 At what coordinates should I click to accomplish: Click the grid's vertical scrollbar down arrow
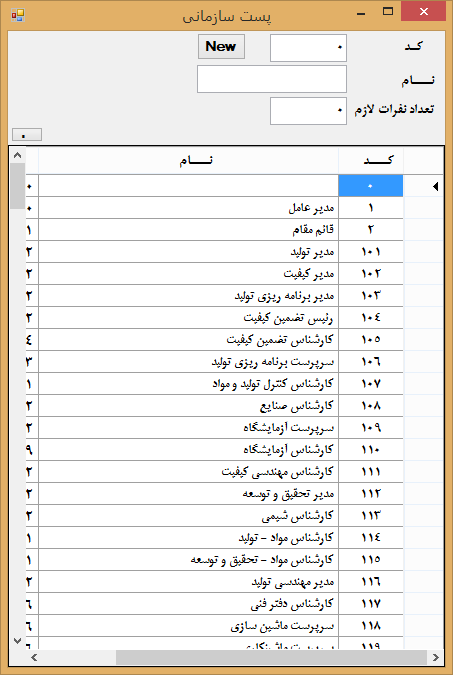point(18,641)
